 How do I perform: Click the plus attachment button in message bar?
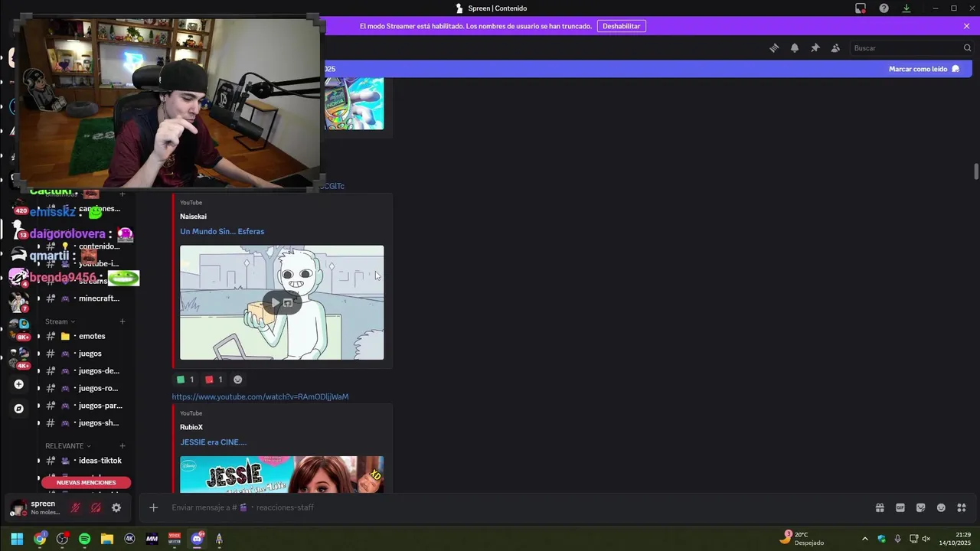click(x=153, y=507)
